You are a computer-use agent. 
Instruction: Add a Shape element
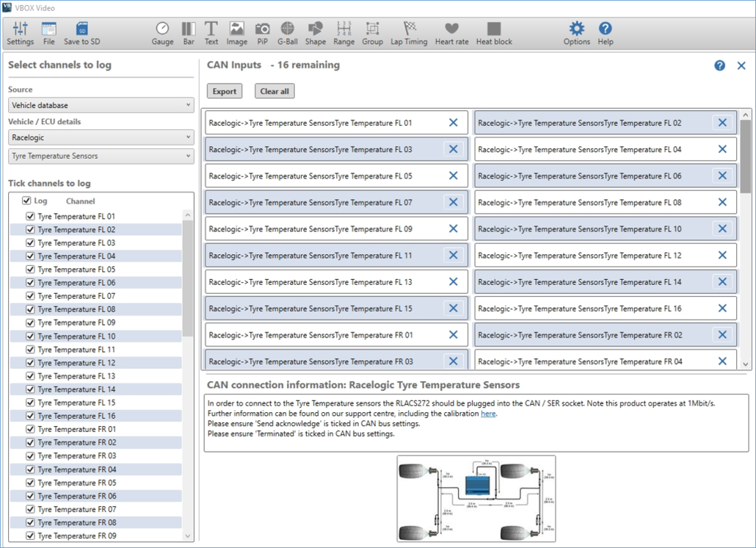pyautogui.click(x=316, y=33)
